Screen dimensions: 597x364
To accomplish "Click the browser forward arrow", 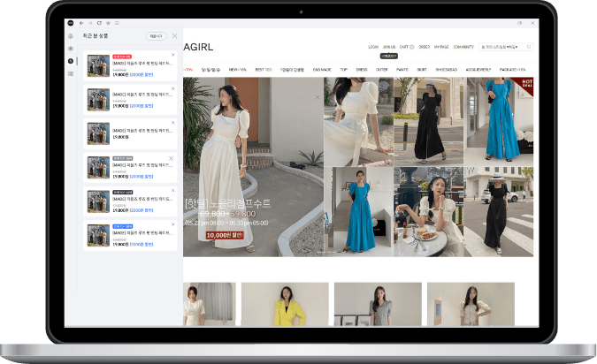I will [x=90, y=23].
